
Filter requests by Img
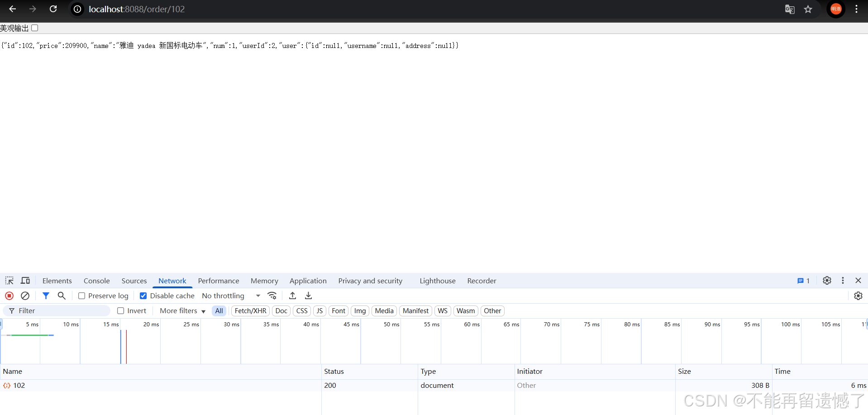coord(360,310)
